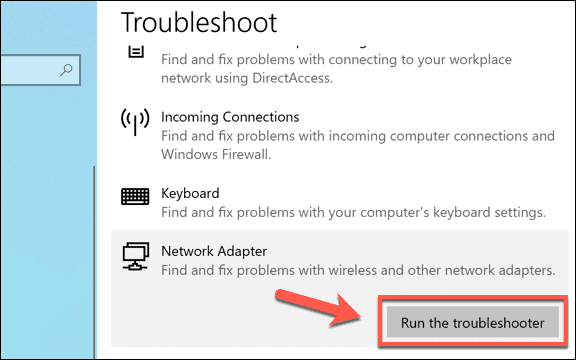Select the Incoming Connections antenna icon
Screen dimensions: 576x360
tap(135, 122)
